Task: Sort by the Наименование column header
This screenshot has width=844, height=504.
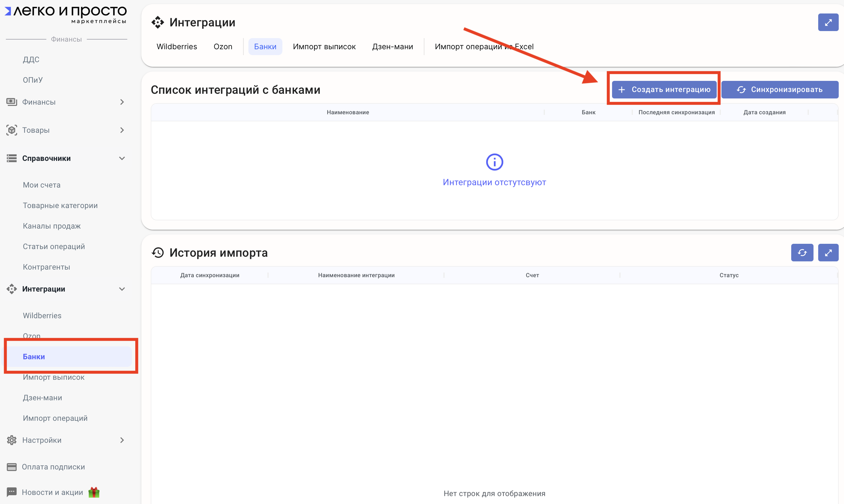Action: pos(348,113)
